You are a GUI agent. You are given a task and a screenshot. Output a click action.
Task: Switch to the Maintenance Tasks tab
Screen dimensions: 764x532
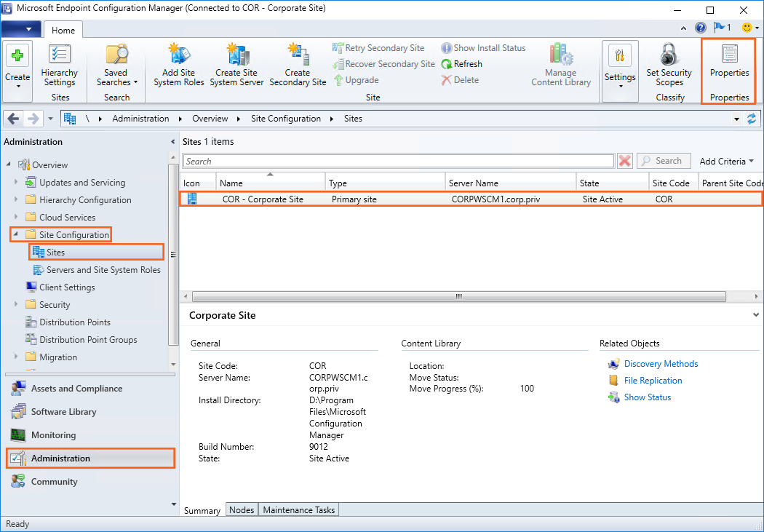pos(298,510)
